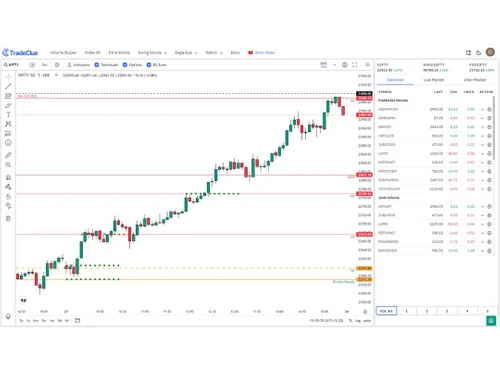This screenshot has height=375, width=500.
Task: Toggle magnet mode in the left toolbar
Action: click(8, 177)
